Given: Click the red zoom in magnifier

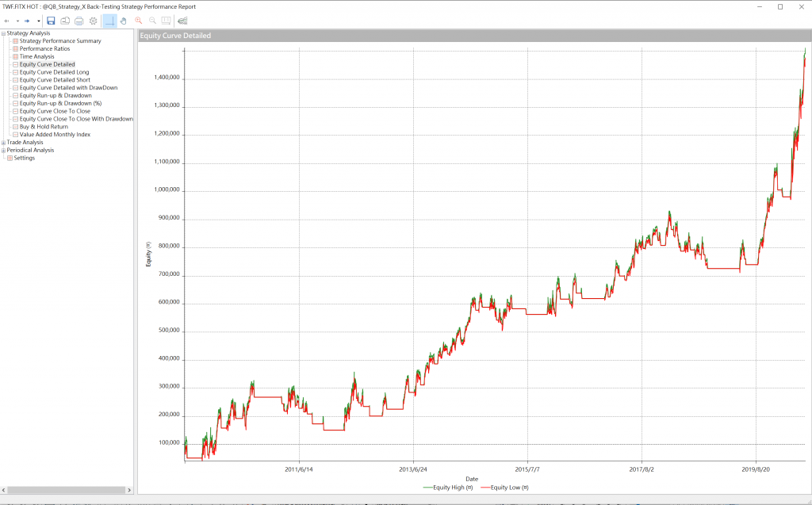Looking at the screenshot, I should coord(138,21).
